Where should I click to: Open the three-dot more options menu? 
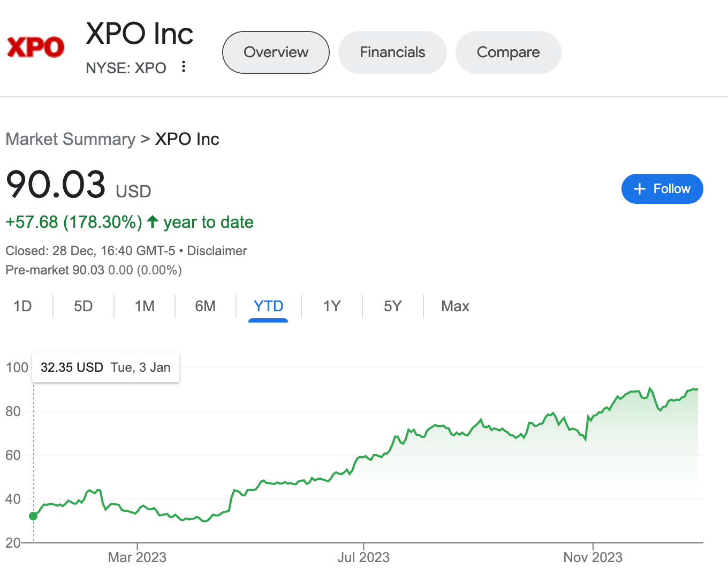point(184,66)
